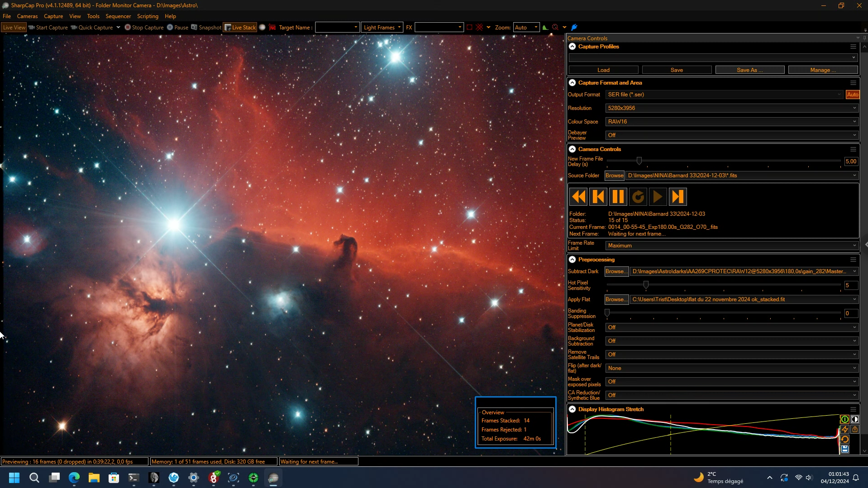Toggle the Auto output format button
Screen dimensions: 868x488
[853, 95]
